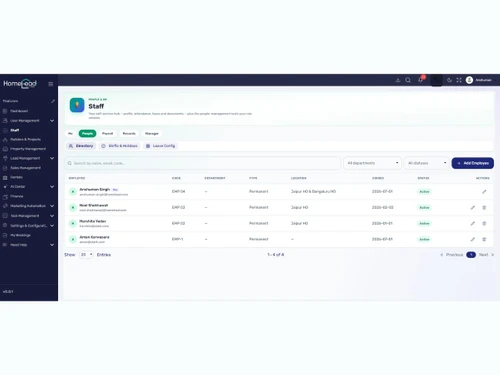Enter fullscreen using the expand icon
This screenshot has width=500, height=375.
(x=459, y=80)
